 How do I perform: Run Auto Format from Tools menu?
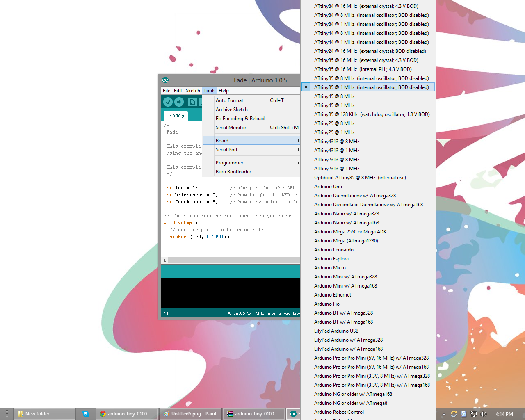[x=252, y=100]
